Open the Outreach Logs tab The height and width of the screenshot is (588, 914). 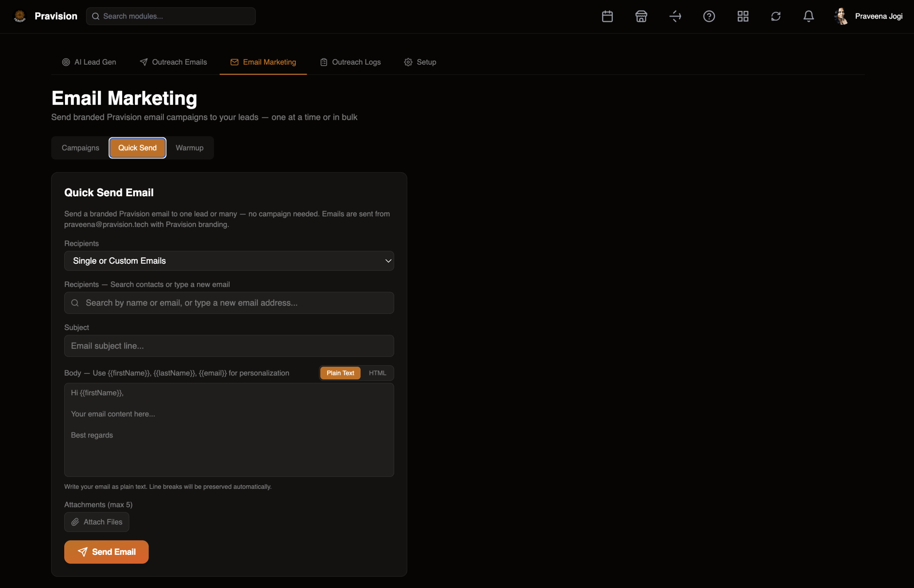coord(351,62)
